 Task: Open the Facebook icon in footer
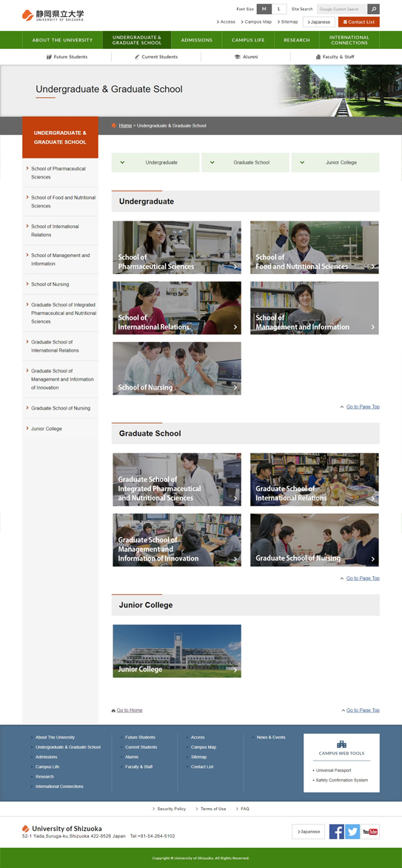click(x=337, y=832)
